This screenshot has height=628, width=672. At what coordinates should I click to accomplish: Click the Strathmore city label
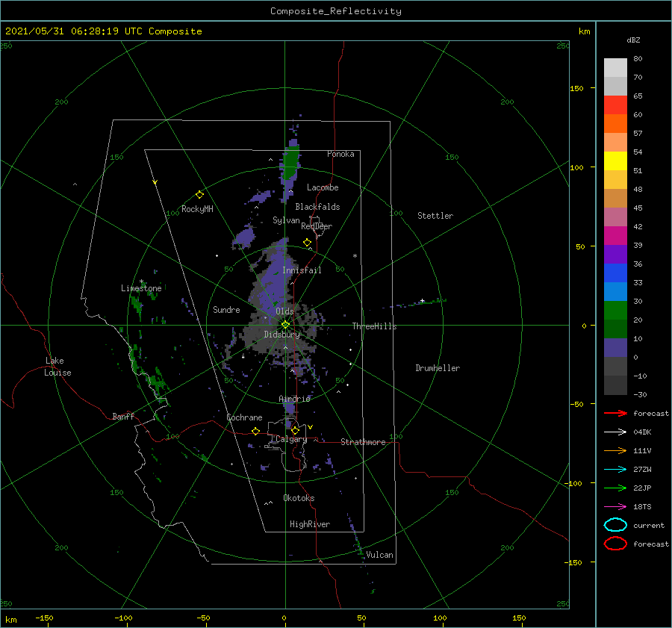[x=363, y=442]
